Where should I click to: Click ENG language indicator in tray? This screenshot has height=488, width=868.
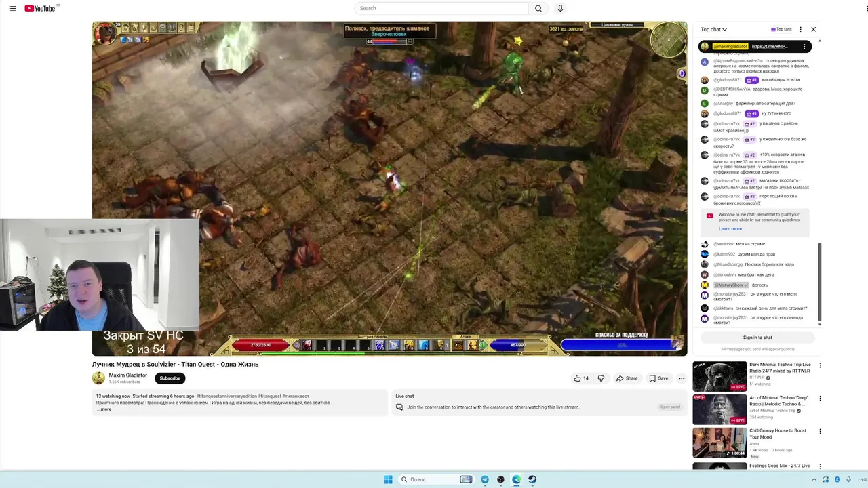click(861, 479)
